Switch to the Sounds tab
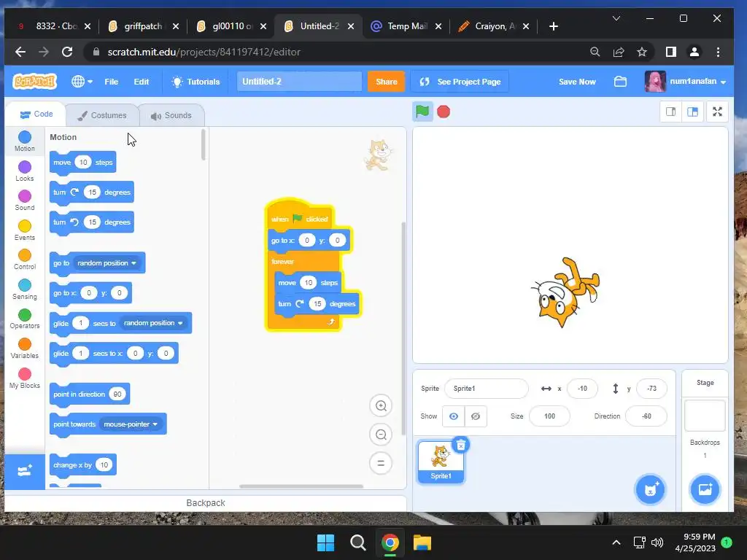 pos(171,115)
